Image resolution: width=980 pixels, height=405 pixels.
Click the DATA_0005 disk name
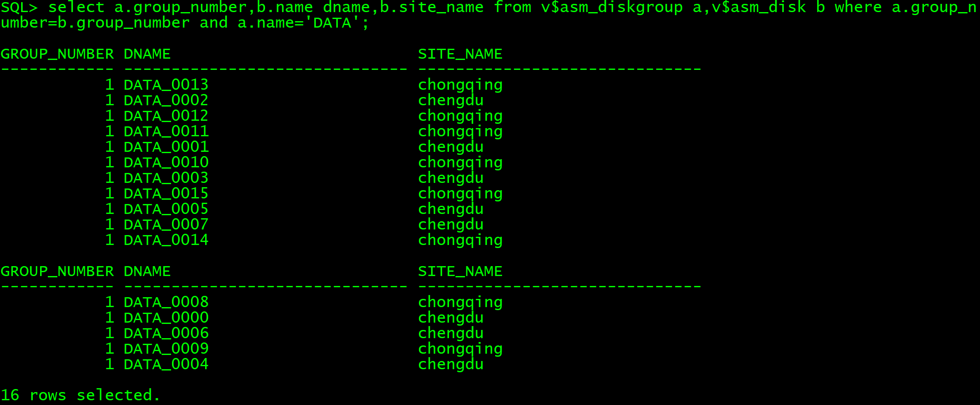[x=166, y=209]
